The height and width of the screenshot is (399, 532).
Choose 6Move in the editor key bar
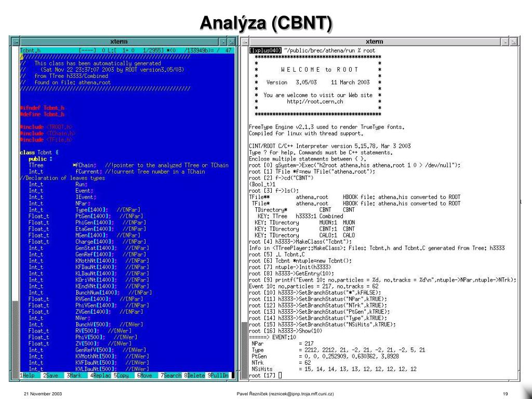pyautogui.click(x=144, y=376)
